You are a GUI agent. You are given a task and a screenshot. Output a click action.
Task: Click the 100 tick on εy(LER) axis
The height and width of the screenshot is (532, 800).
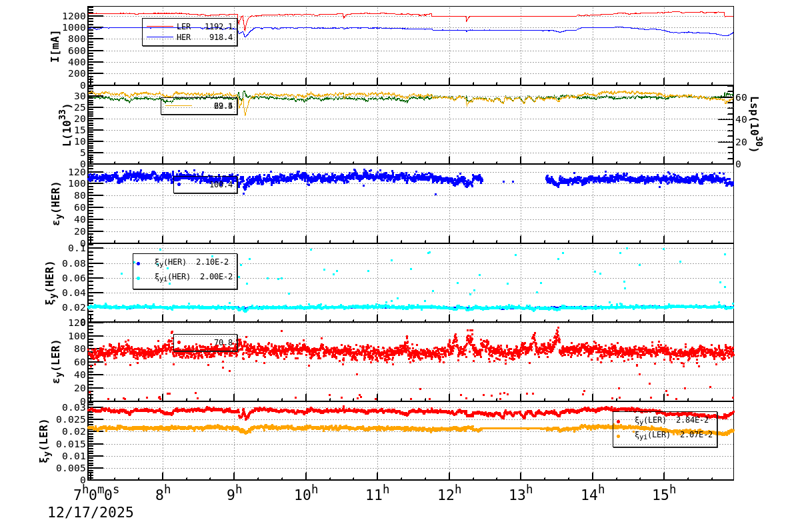tap(76, 336)
